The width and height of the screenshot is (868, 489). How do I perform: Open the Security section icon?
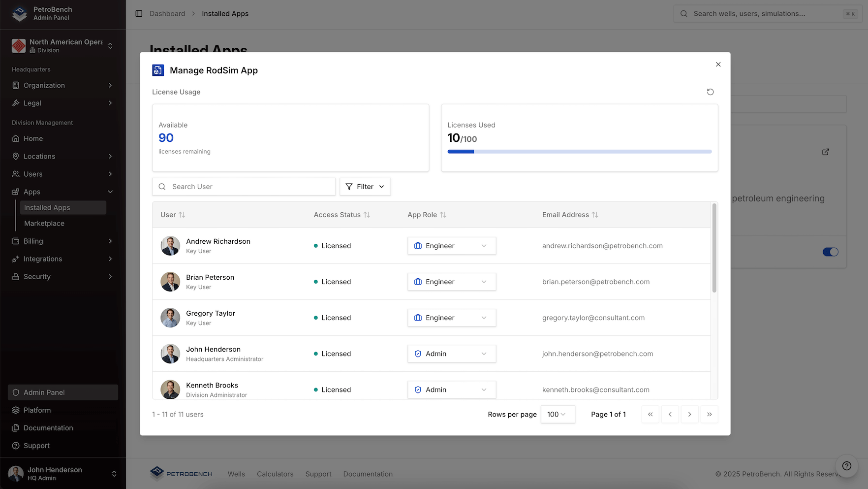click(x=16, y=276)
